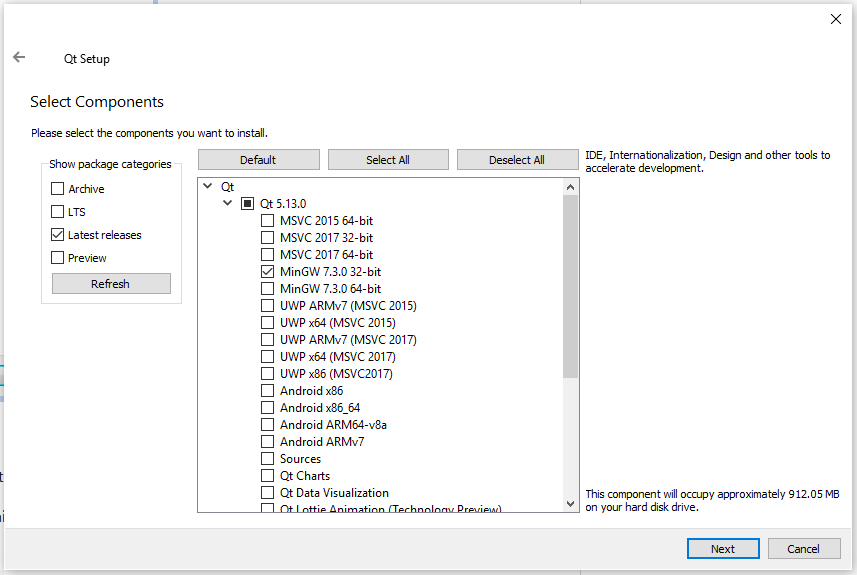This screenshot has height=575, width=857.
Task: Click the Deselect All button
Action: click(x=517, y=160)
